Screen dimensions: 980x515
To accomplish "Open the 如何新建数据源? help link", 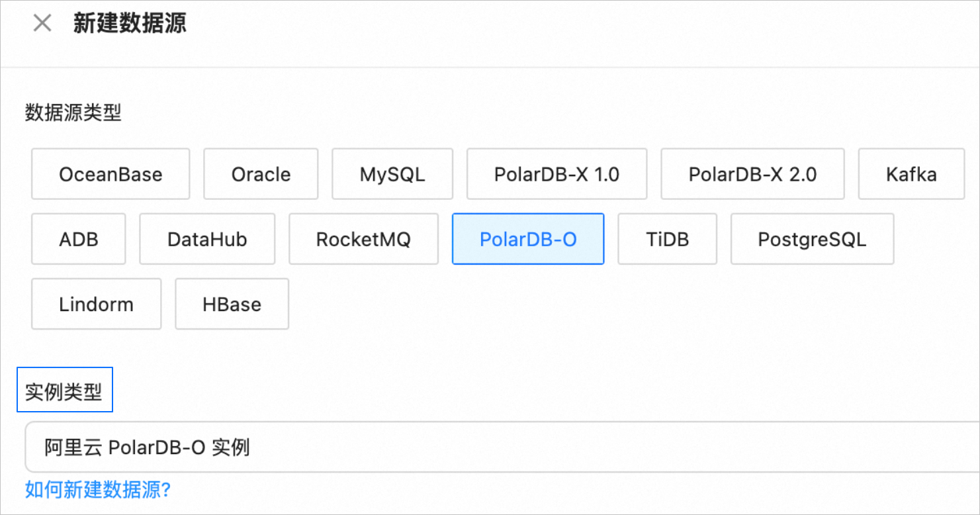I will point(98,490).
